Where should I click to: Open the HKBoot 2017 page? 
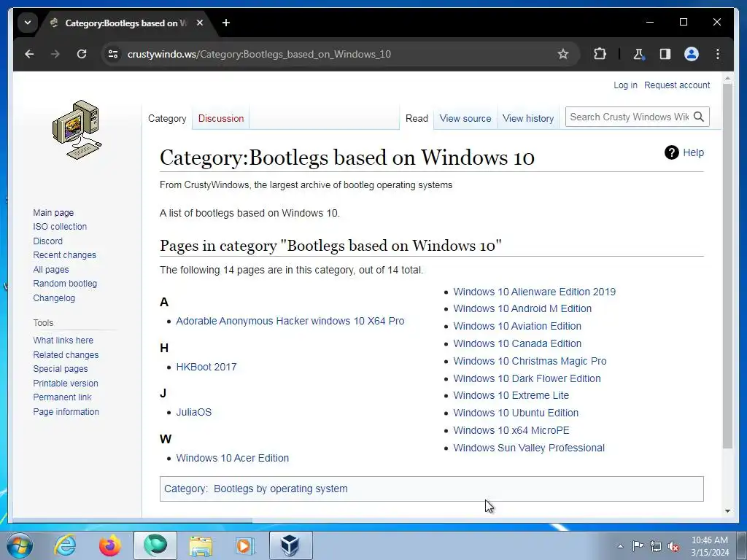(206, 367)
